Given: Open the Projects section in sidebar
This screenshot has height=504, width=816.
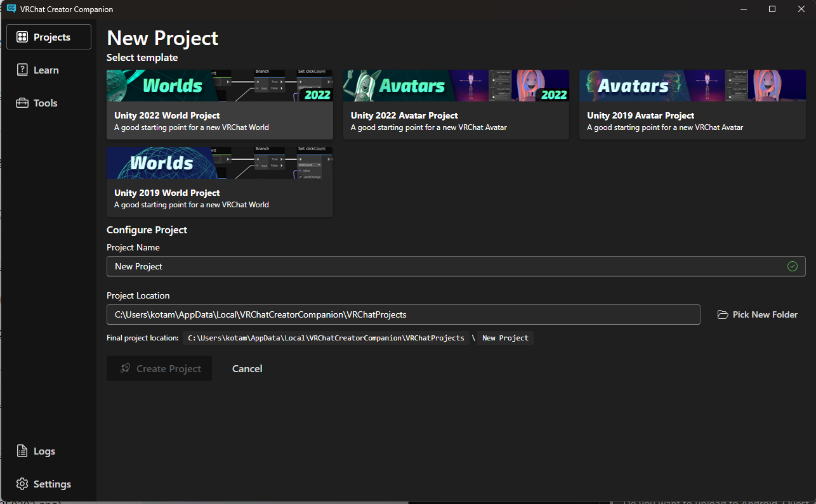Looking at the screenshot, I should coord(49,37).
